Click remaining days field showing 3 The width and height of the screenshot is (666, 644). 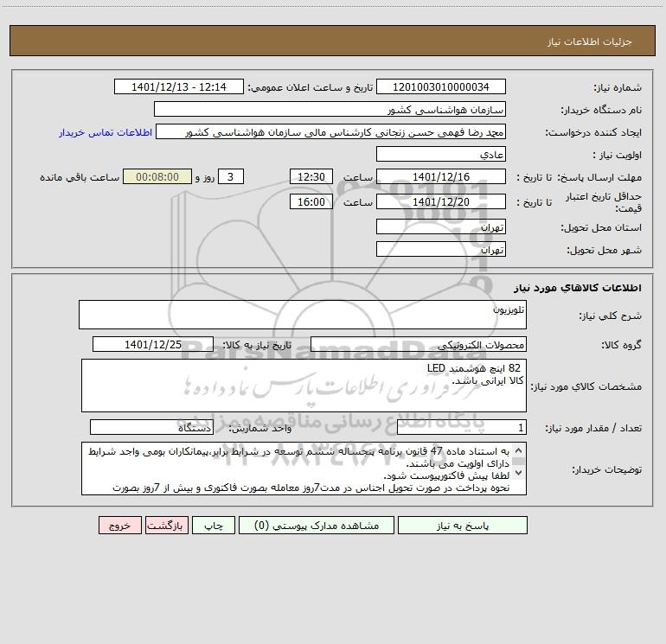tap(231, 176)
